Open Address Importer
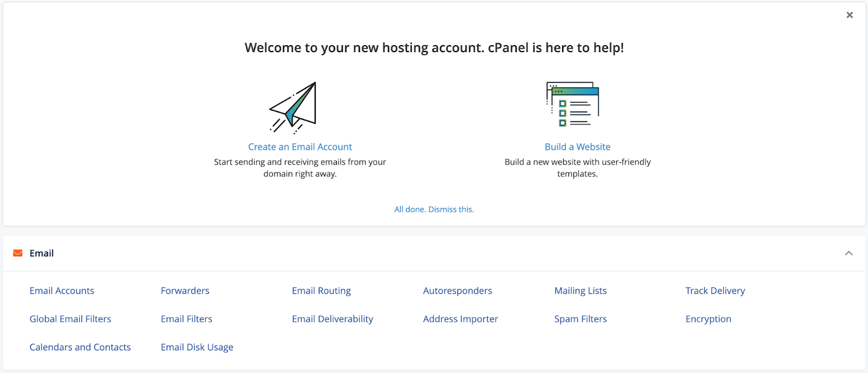The width and height of the screenshot is (868, 373). tap(461, 319)
